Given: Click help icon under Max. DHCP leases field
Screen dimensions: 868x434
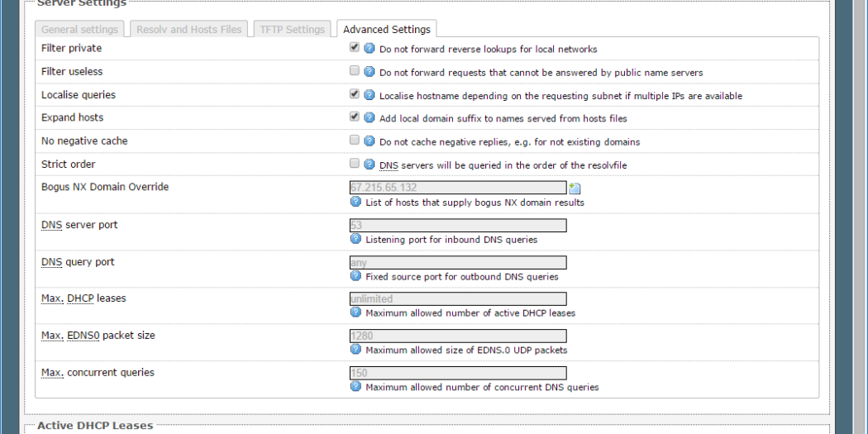Looking at the screenshot, I should point(356,313).
